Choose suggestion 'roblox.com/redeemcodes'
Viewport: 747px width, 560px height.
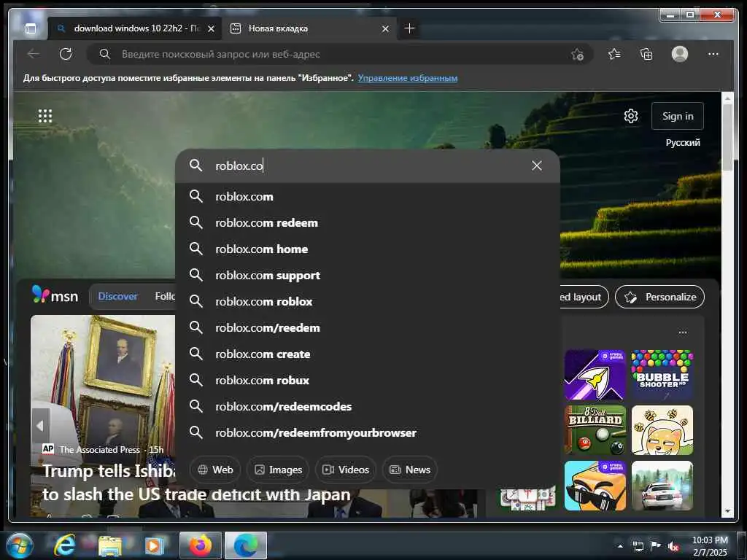click(x=368, y=406)
